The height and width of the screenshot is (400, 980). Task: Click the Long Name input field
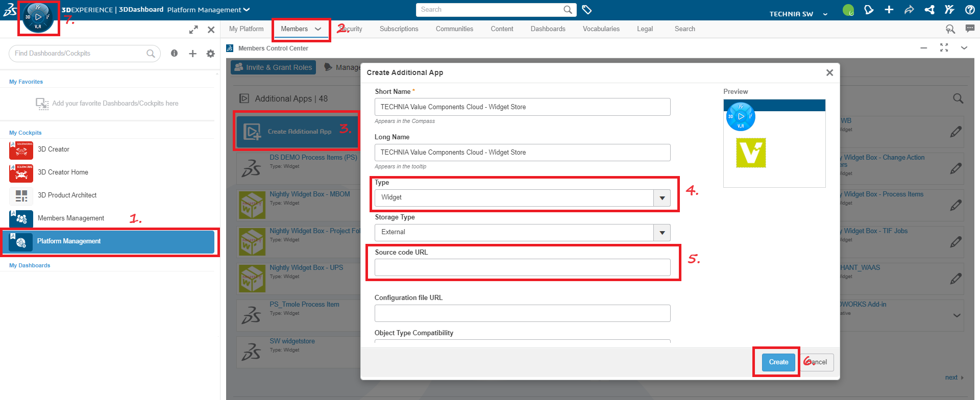click(522, 153)
